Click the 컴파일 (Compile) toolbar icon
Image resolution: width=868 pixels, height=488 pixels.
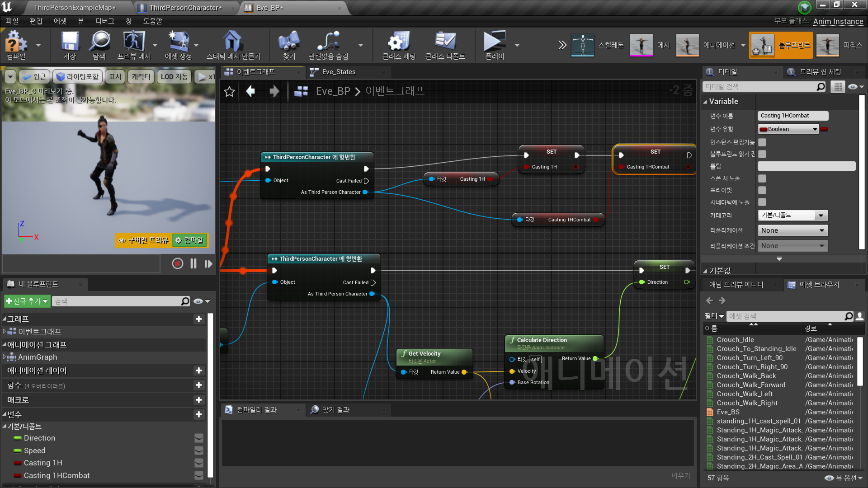(16, 44)
